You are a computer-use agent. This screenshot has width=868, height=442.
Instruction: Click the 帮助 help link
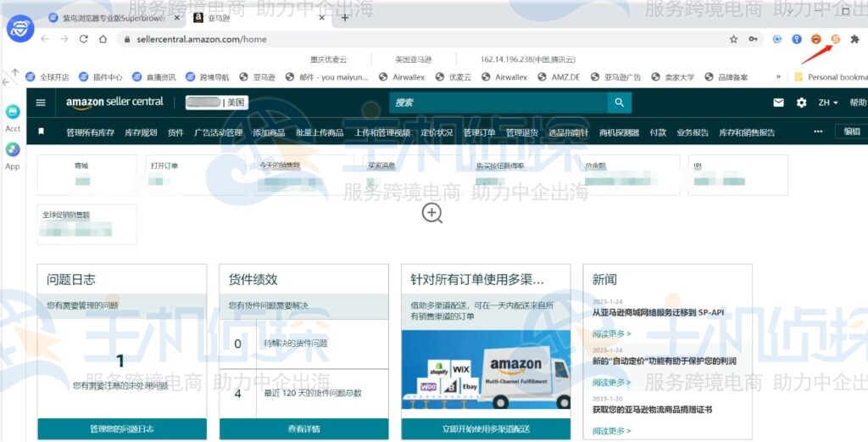858,103
